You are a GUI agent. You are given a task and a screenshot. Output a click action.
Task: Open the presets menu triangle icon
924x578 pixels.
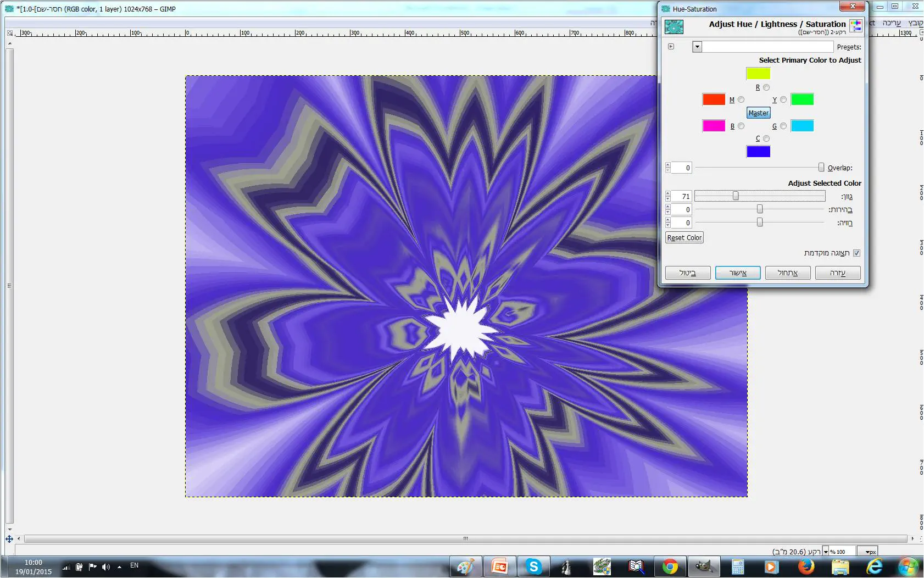point(671,47)
